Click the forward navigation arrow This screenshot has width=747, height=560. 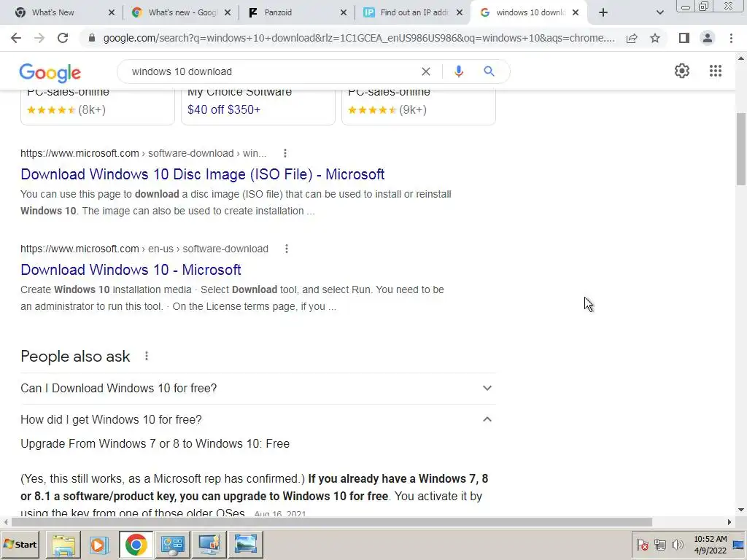(39, 38)
